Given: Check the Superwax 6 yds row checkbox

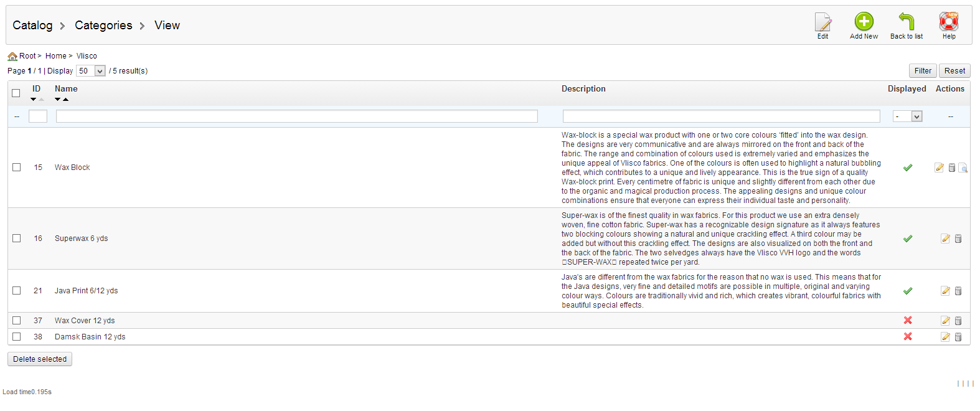Looking at the screenshot, I should click(17, 238).
